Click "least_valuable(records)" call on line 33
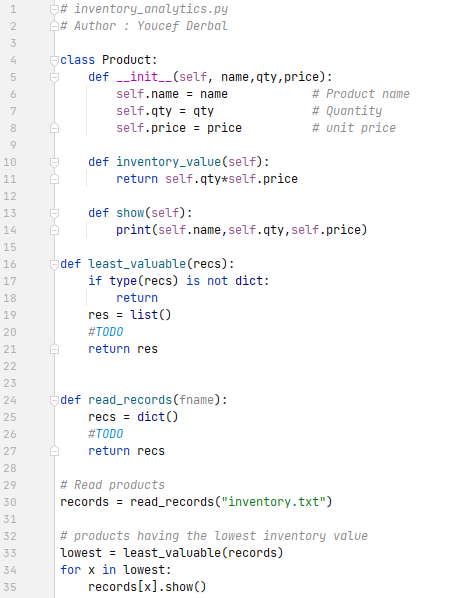Image resolution: width=451 pixels, height=598 pixels. [x=203, y=553]
